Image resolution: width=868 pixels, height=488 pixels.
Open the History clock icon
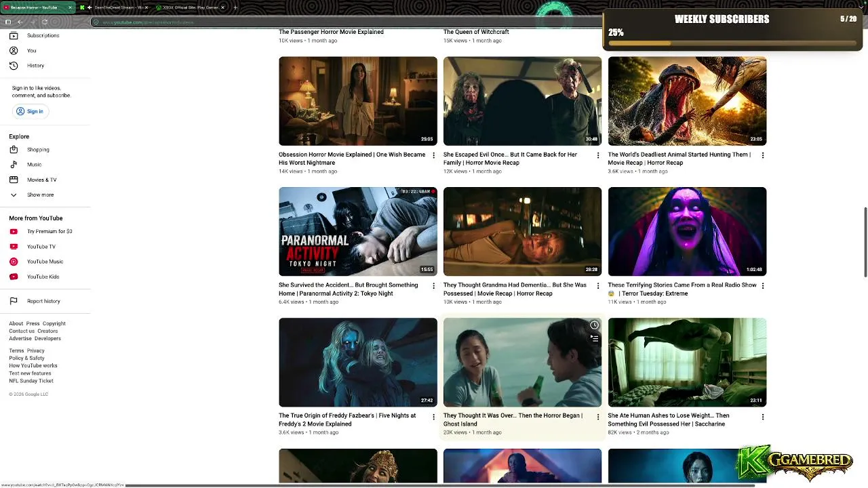click(x=14, y=66)
